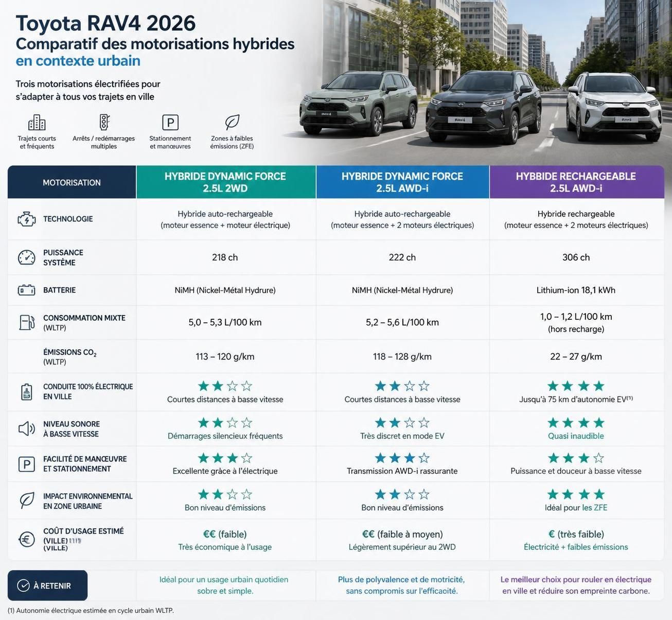
Task: Click the charging battery icon beside CONDUITE 100% ÉLECTRIQUE
Action: (27, 392)
